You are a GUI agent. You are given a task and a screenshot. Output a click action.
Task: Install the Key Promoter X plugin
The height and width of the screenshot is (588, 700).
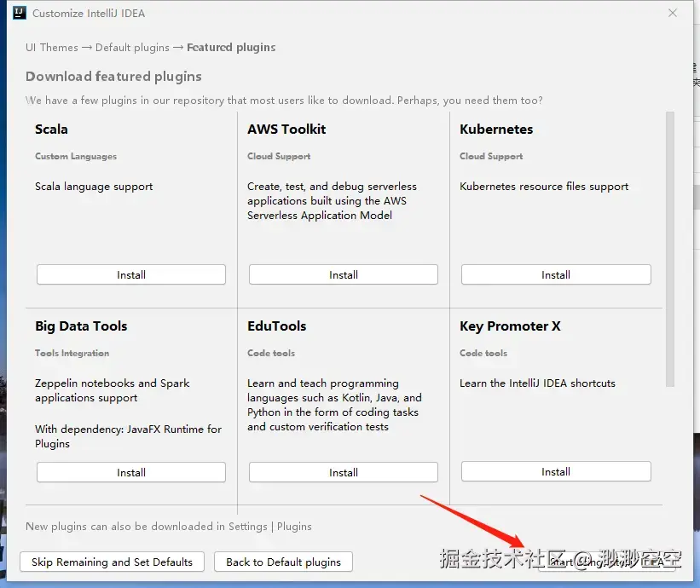tap(556, 471)
